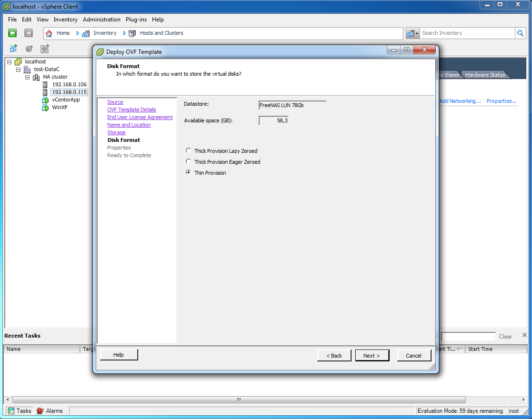Viewport: 532px width, 419px height.
Task: Switch to the Hardware Status tab
Action: (485, 75)
